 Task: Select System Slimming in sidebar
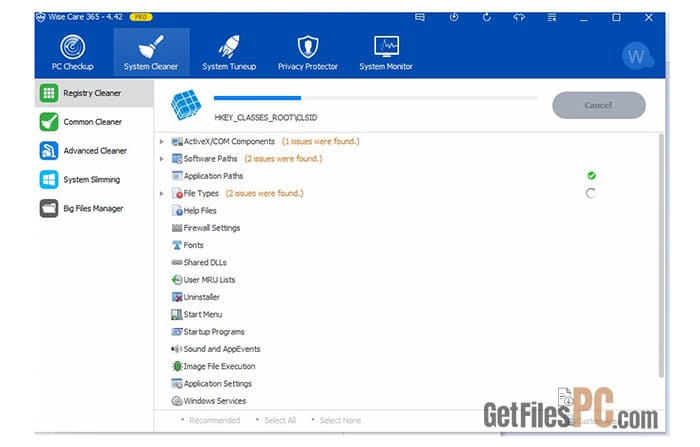(94, 180)
